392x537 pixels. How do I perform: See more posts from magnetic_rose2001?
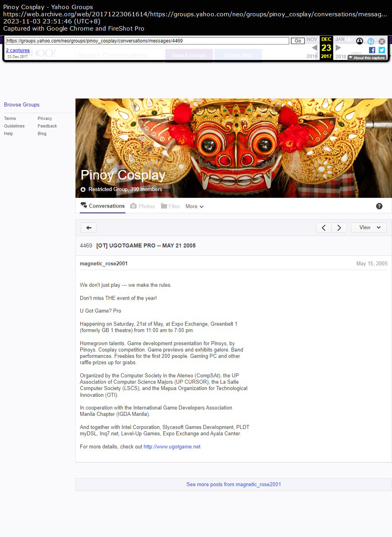coord(234,485)
